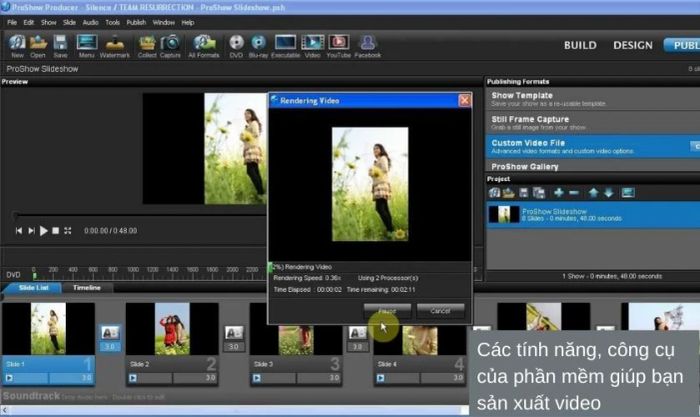The height and width of the screenshot is (417, 700).
Task: Open the Publish menu
Action: coord(136,22)
